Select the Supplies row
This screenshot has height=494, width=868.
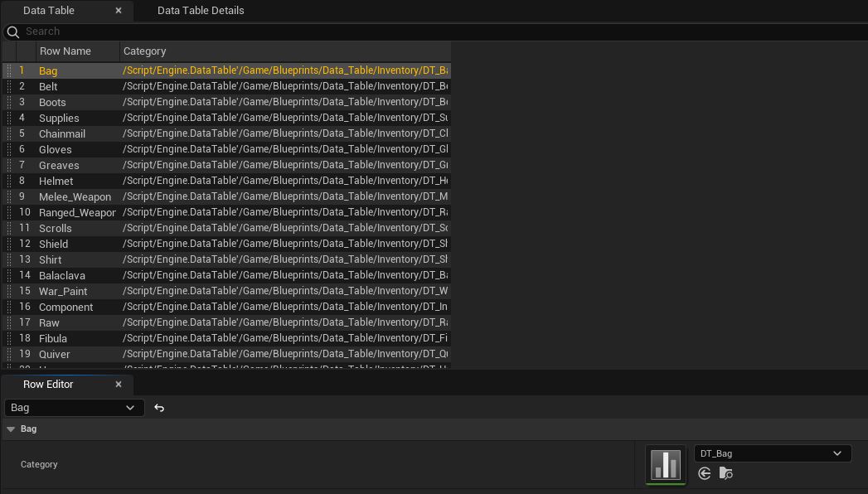click(226, 118)
